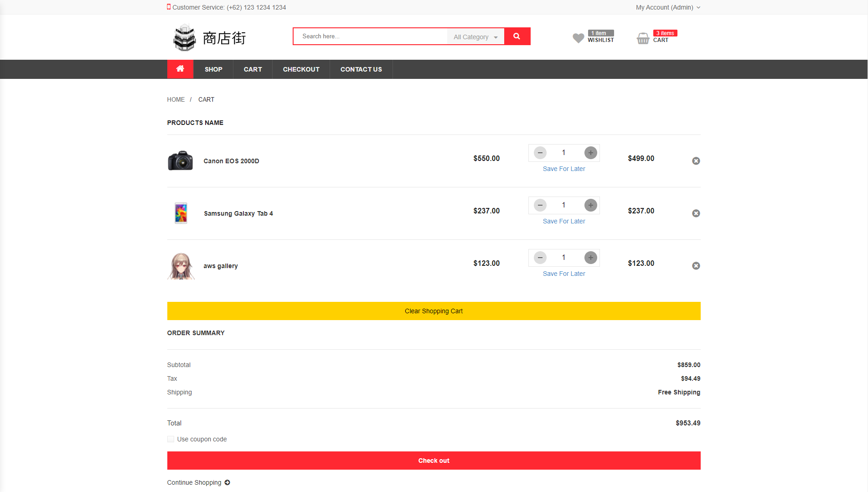The height and width of the screenshot is (492, 868).
Task: Open the cart basket icon
Action: [x=643, y=38]
